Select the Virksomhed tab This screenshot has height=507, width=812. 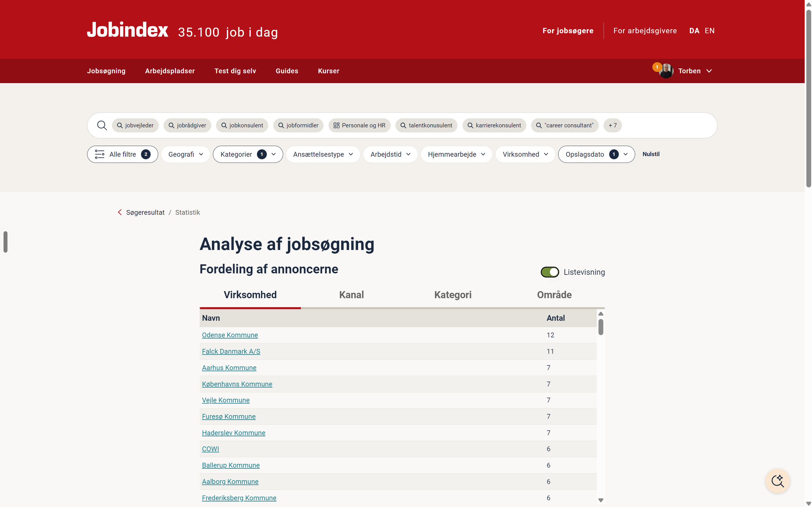250,295
